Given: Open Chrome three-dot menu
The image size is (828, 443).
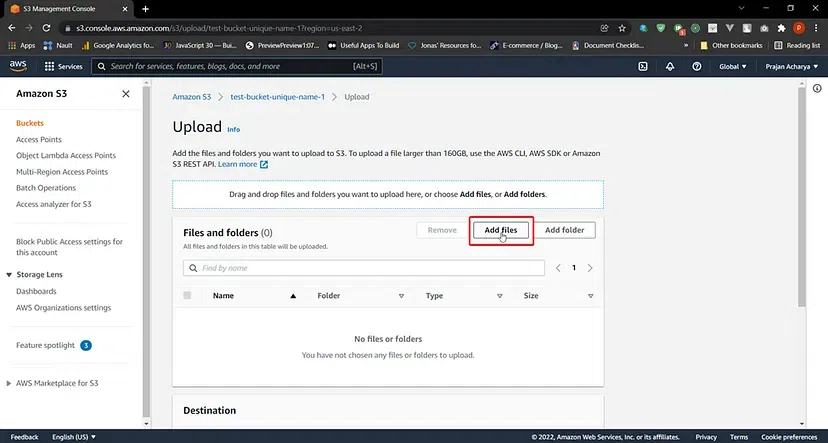Looking at the screenshot, I should pos(815,28).
